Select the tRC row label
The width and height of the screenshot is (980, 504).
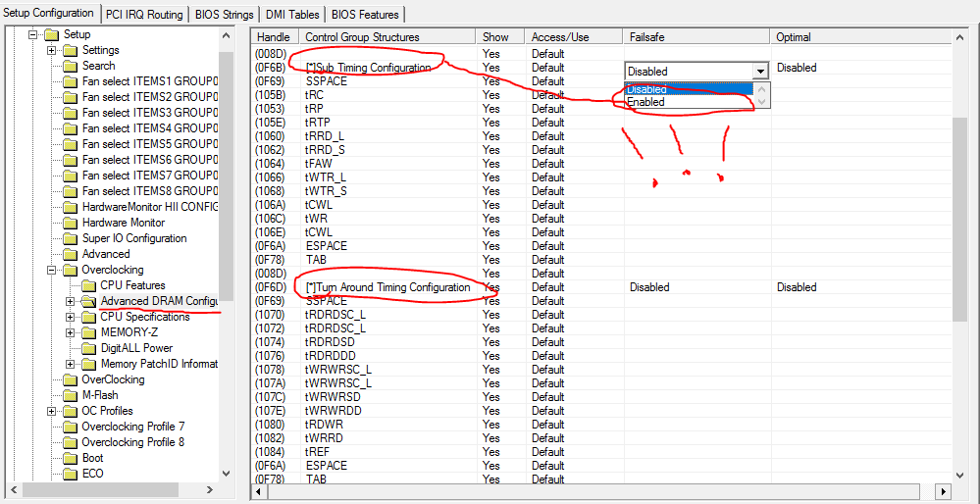(314, 95)
